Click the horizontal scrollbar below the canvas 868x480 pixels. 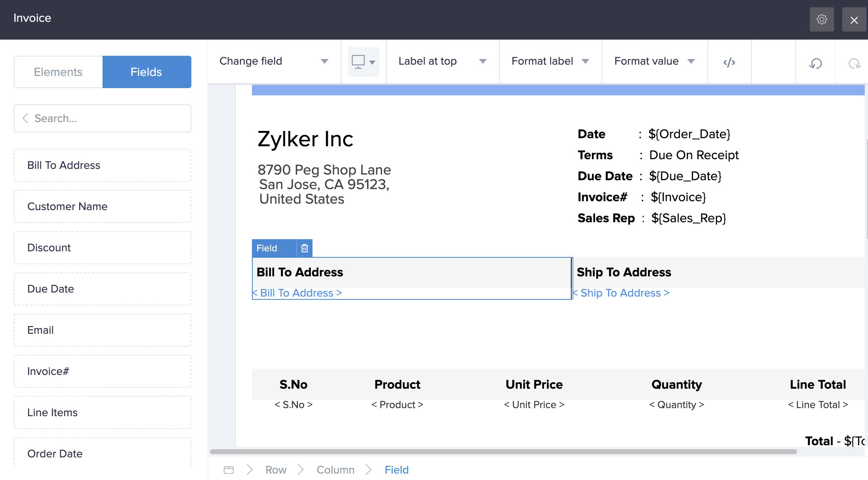point(503,452)
